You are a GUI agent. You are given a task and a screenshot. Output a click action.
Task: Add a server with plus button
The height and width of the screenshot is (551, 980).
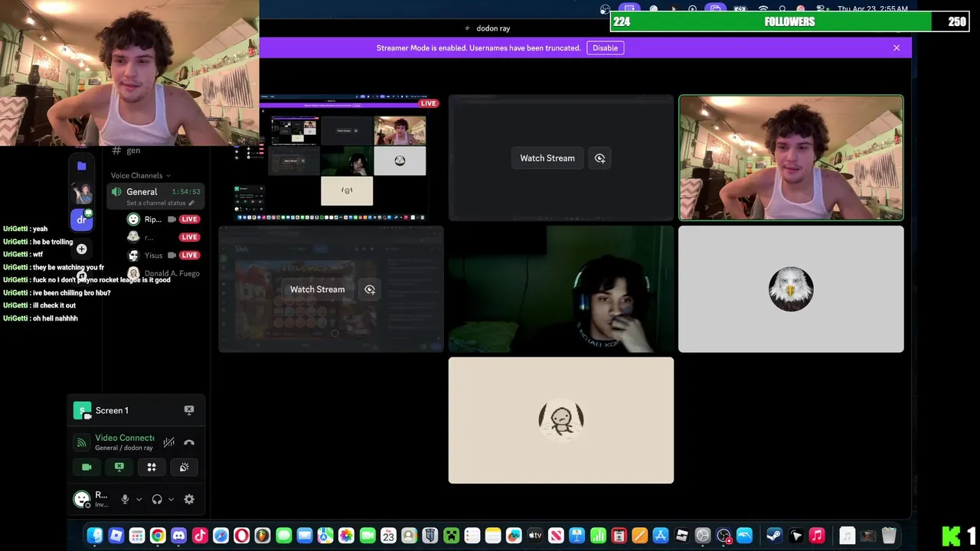(82, 249)
